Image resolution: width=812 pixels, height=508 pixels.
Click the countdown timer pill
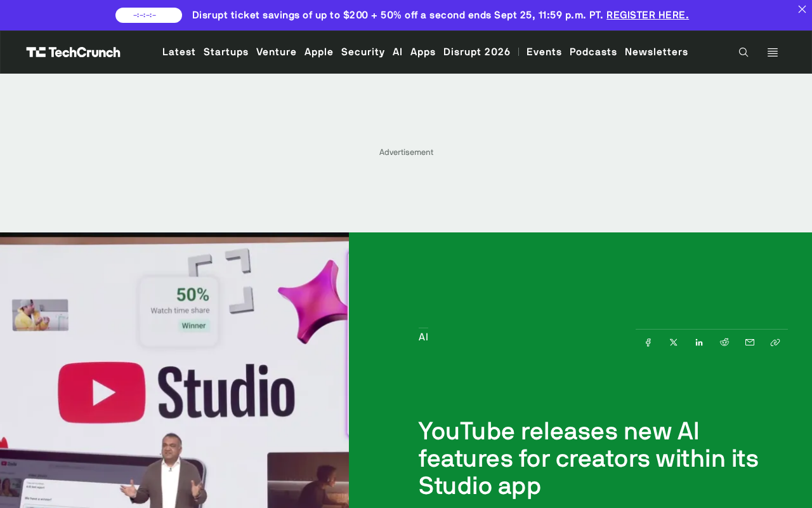click(148, 15)
